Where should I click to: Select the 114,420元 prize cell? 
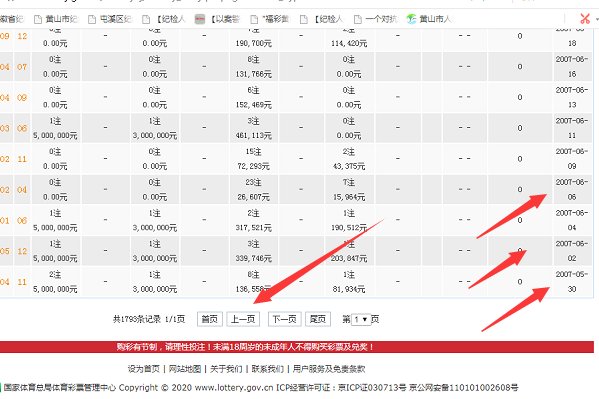(x=349, y=43)
